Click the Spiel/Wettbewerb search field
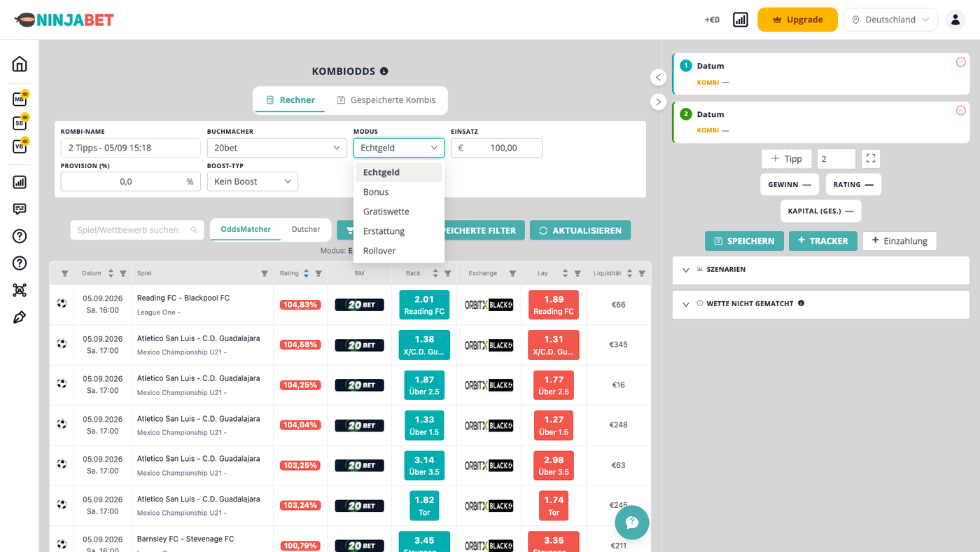Image resolution: width=980 pixels, height=552 pixels. pos(137,230)
